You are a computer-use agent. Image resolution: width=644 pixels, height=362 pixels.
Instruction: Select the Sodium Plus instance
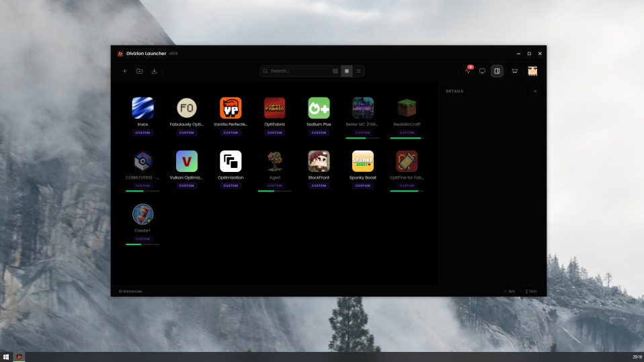tap(319, 108)
